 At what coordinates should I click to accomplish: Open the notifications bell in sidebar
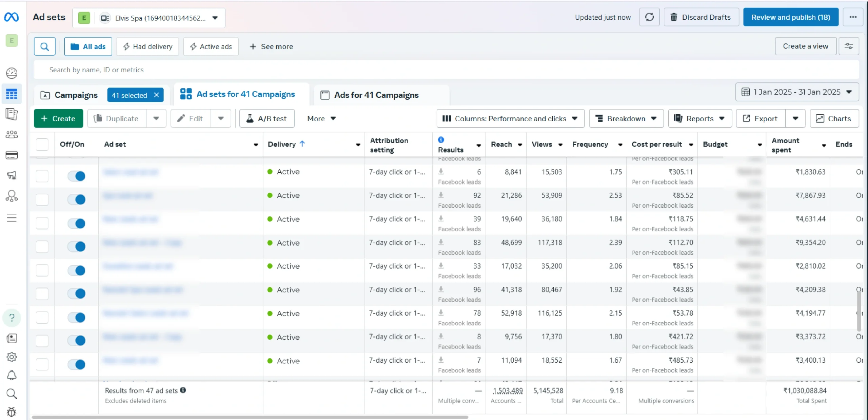(12, 375)
